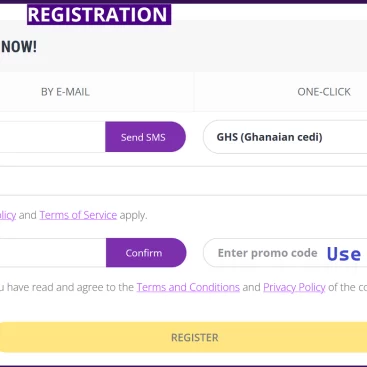The height and width of the screenshot is (367, 367).
Task: Open the GHS (Ghanaian cedi) currency dropdown
Action: (285, 137)
